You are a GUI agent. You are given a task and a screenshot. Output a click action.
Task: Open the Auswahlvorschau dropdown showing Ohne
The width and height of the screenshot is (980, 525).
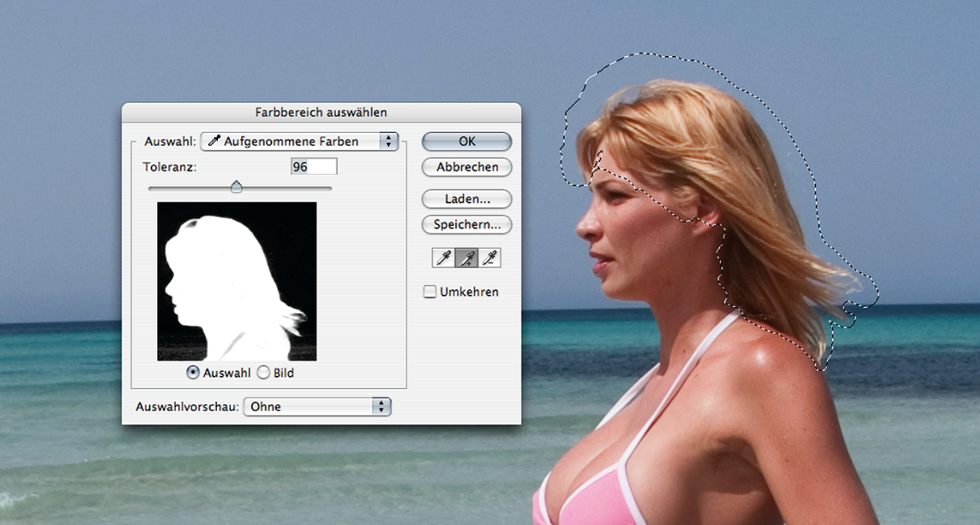tap(317, 407)
